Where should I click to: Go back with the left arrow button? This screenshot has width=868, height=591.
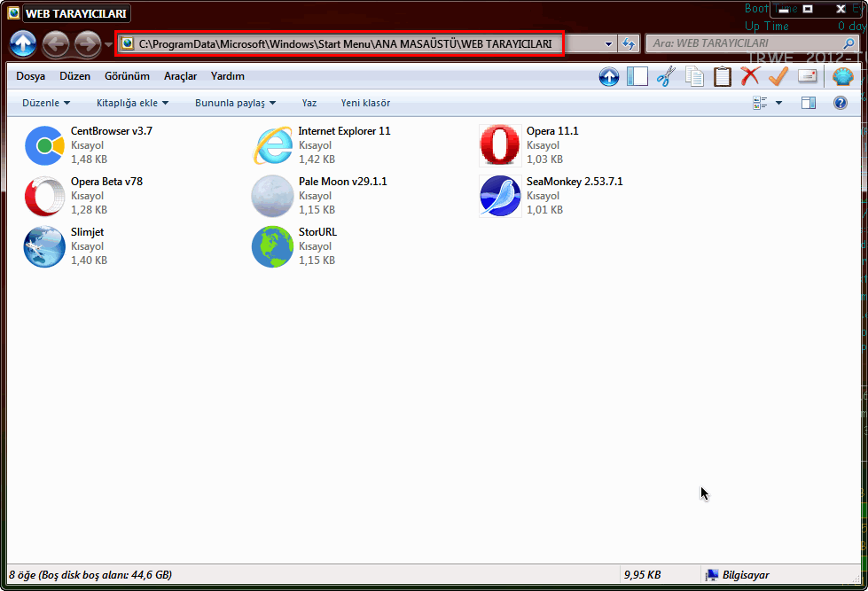tap(56, 43)
